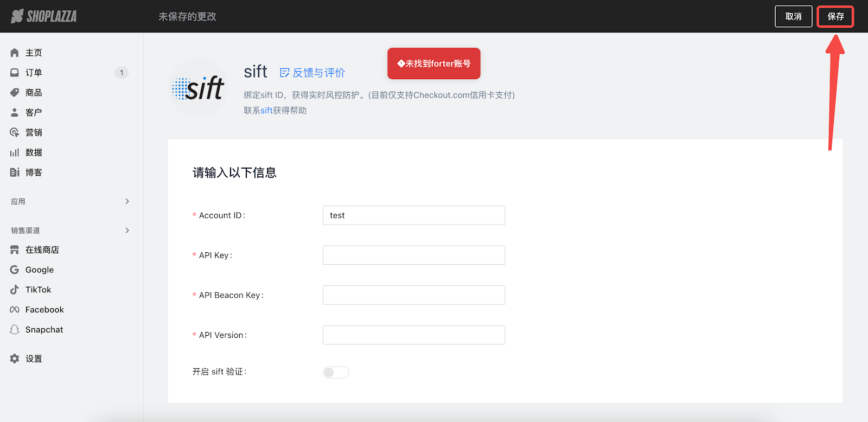Image resolution: width=868 pixels, height=422 pixels.
Task: Click the sift app title text
Action: tap(256, 71)
